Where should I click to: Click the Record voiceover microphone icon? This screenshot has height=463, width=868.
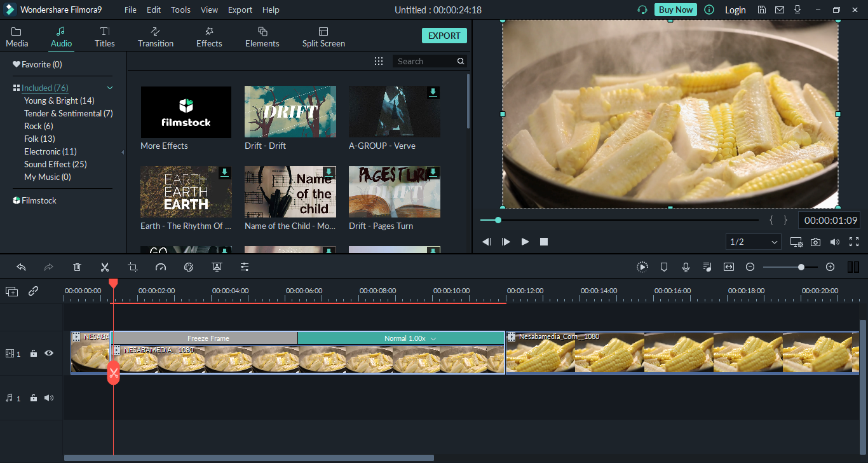coord(686,267)
